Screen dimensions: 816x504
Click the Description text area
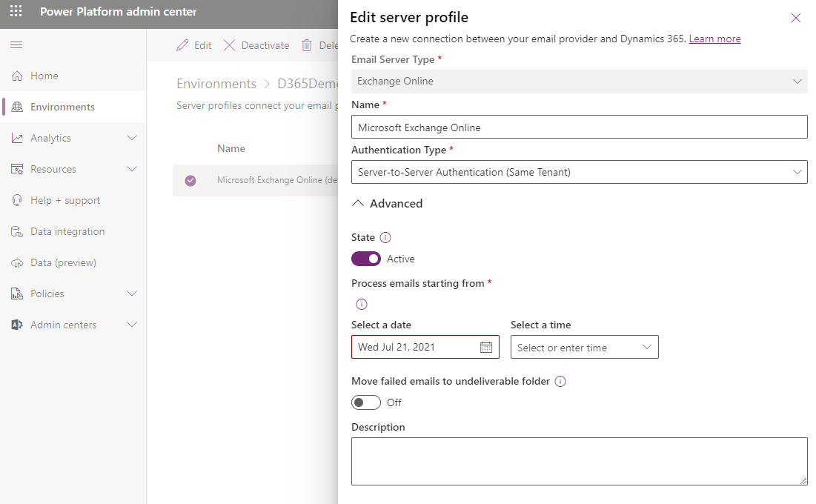(580, 461)
